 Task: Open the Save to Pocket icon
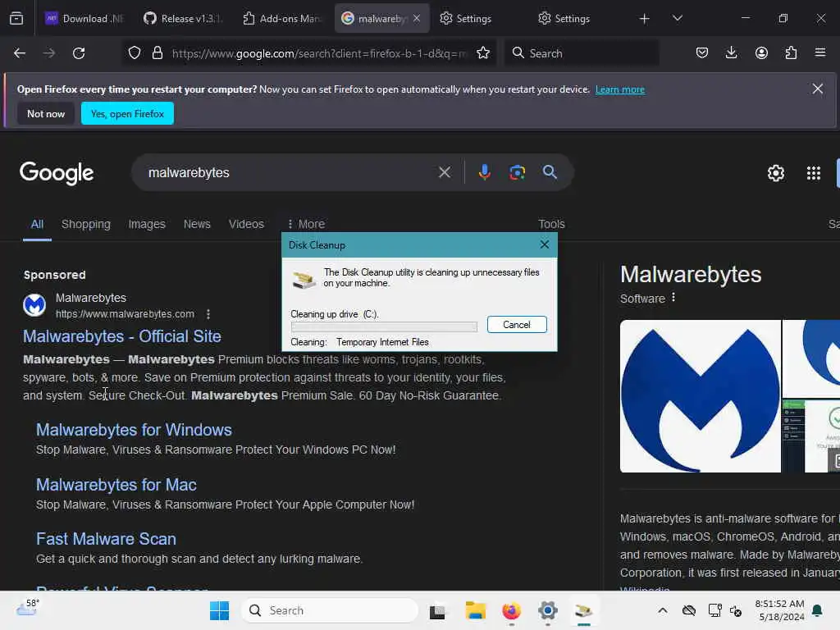(702, 52)
